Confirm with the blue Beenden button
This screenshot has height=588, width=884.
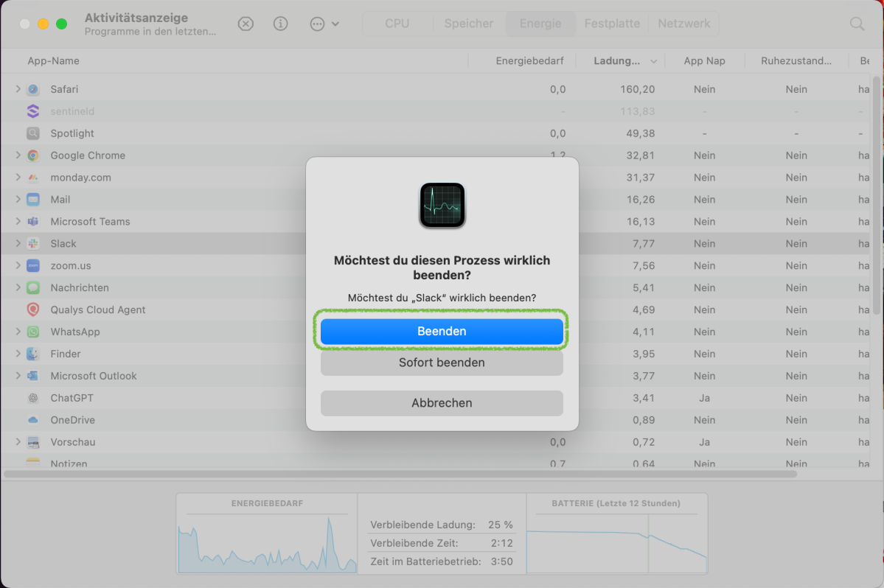click(442, 331)
